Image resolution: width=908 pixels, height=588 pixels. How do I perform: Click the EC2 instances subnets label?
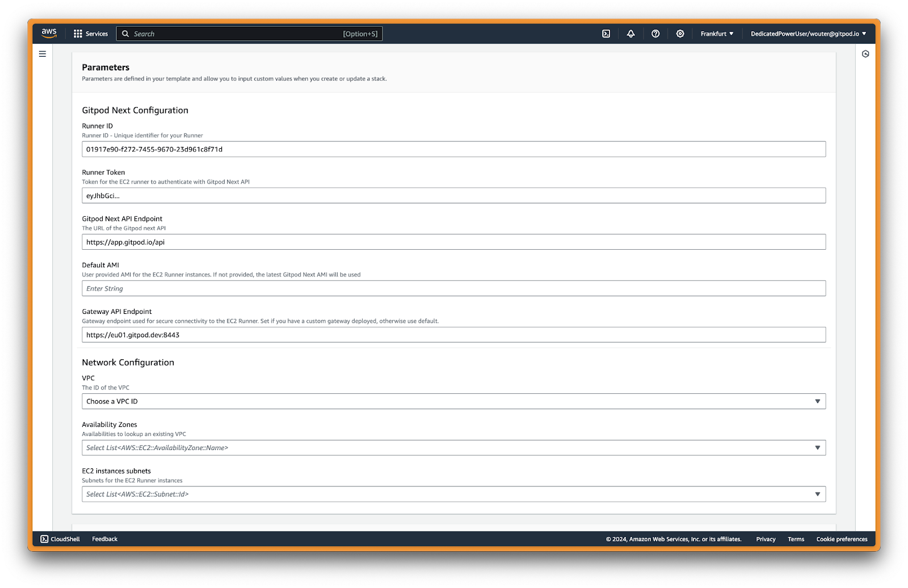(116, 471)
